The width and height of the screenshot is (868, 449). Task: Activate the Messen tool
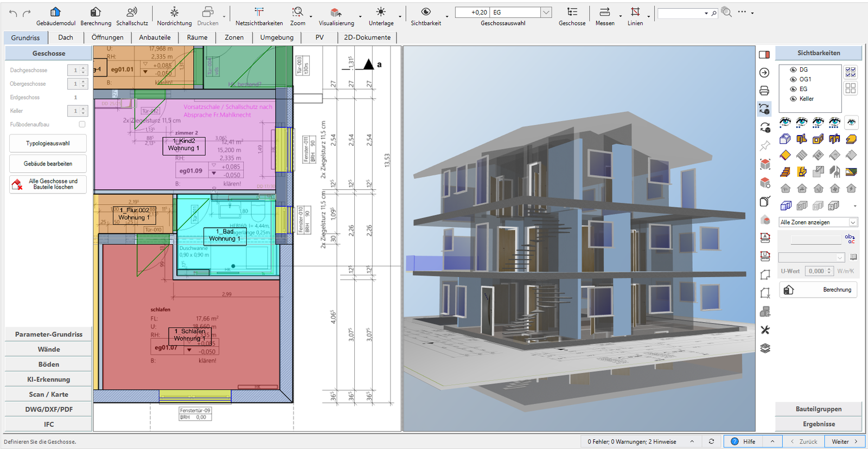pyautogui.click(x=605, y=16)
